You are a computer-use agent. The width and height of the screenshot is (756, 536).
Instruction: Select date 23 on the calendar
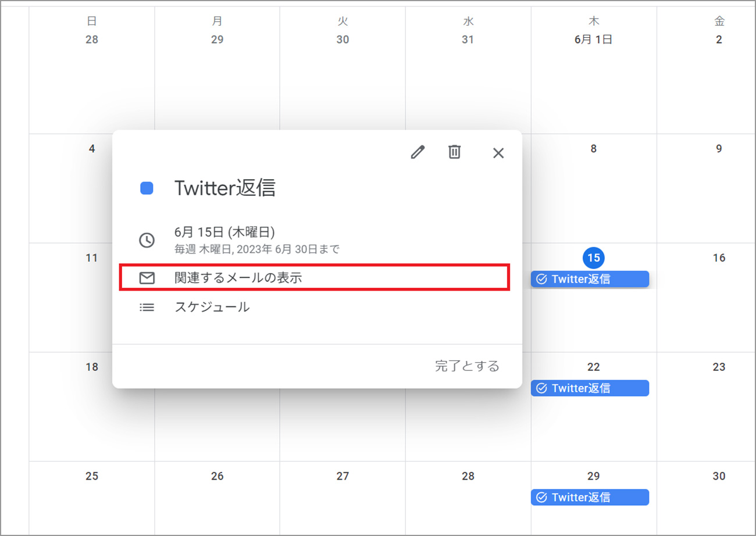coord(719,367)
